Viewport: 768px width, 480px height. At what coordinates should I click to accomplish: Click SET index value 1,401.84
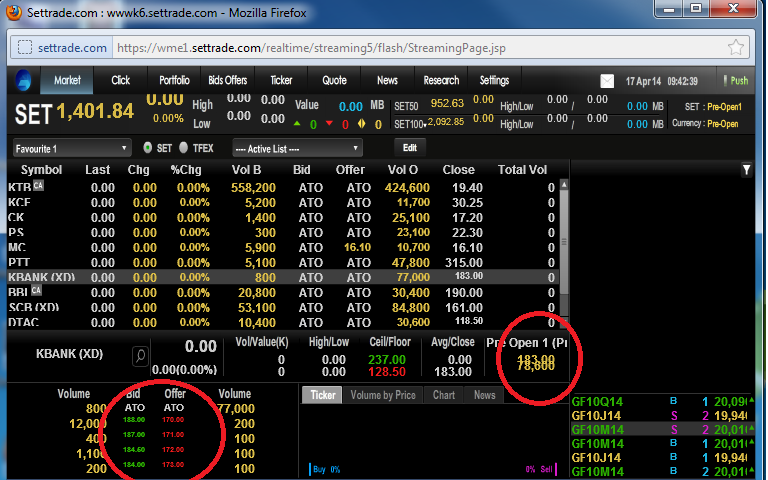click(95, 112)
